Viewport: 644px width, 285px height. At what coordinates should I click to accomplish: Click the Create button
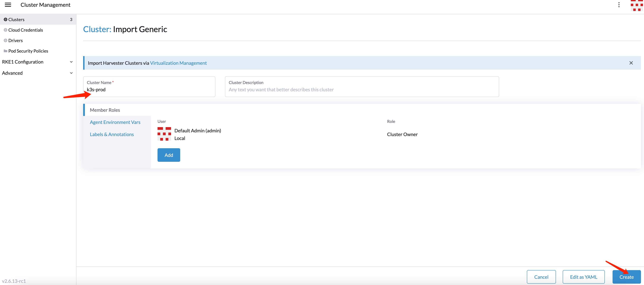click(x=626, y=277)
